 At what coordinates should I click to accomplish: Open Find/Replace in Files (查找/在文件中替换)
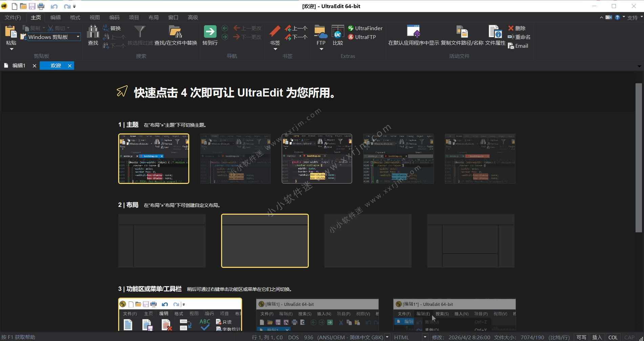[x=175, y=35]
